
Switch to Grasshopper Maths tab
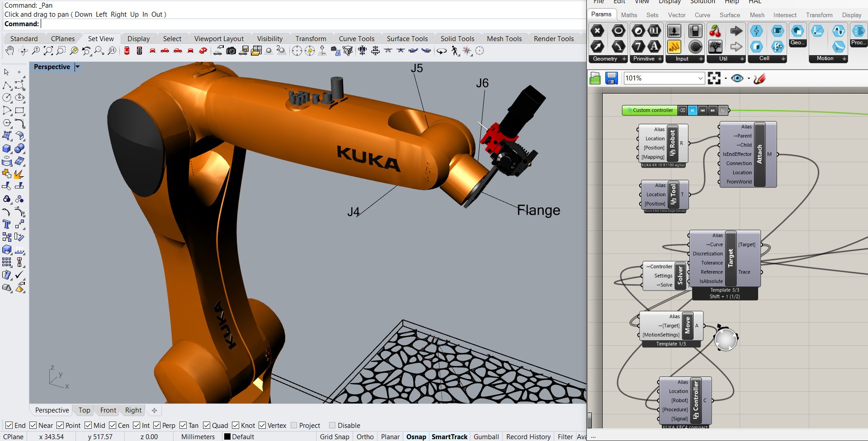tap(629, 15)
